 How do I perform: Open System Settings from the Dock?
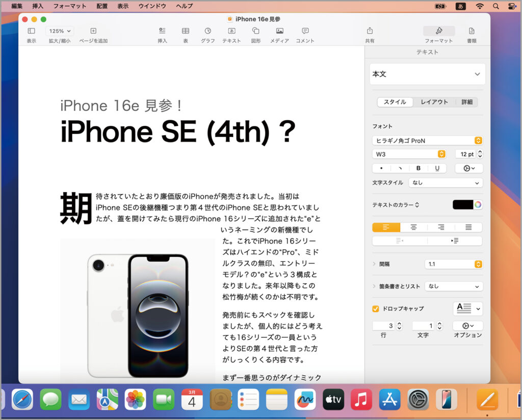coord(418,400)
